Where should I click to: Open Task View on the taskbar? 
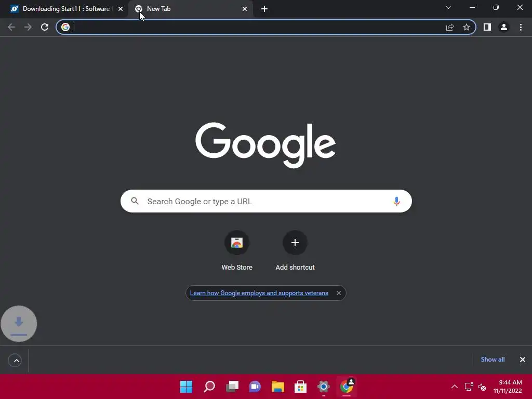point(232,387)
